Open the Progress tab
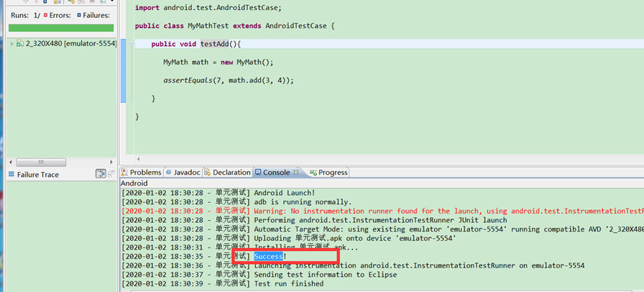 point(328,173)
